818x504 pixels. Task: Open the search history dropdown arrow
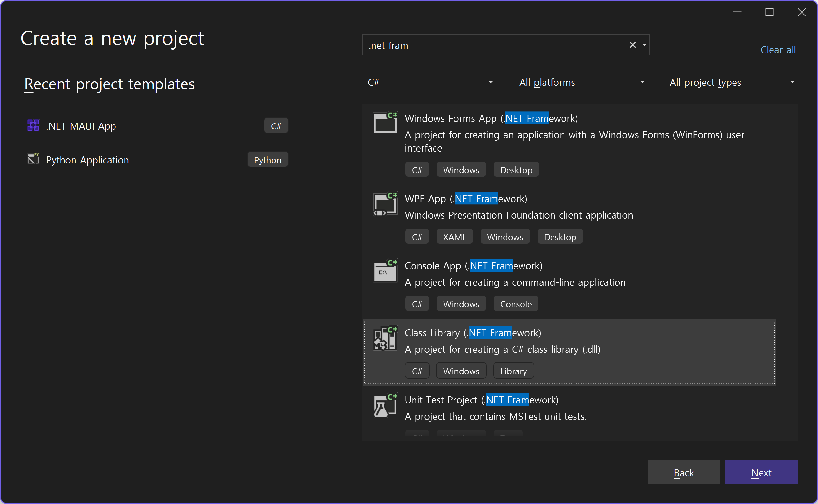[644, 45]
